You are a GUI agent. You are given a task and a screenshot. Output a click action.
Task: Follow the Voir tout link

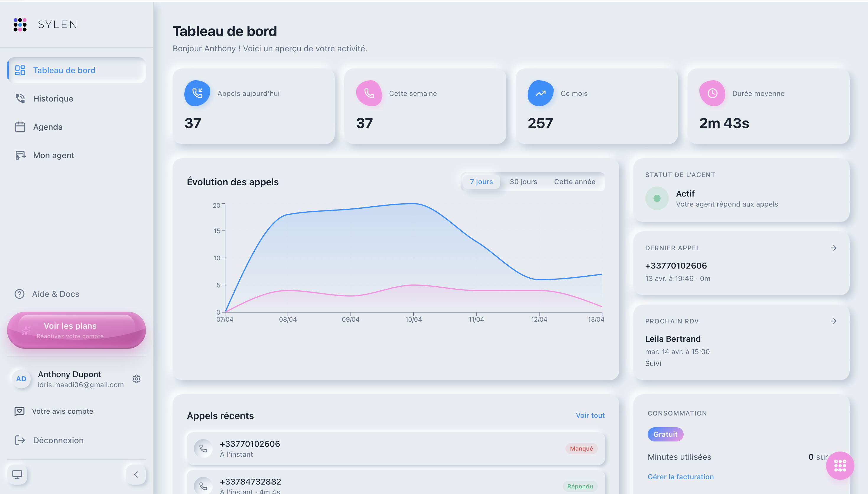590,415
